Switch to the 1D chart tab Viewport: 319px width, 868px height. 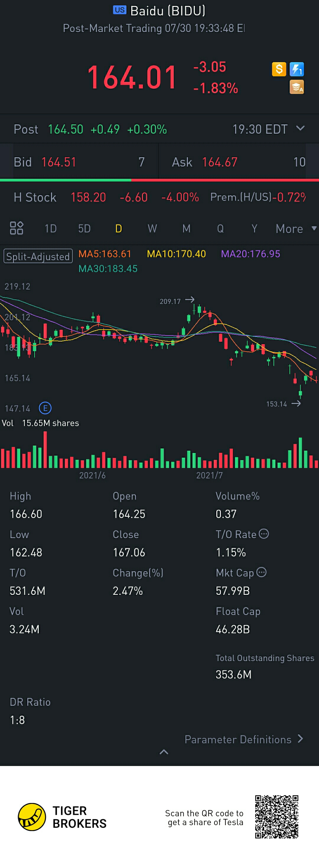(51, 229)
